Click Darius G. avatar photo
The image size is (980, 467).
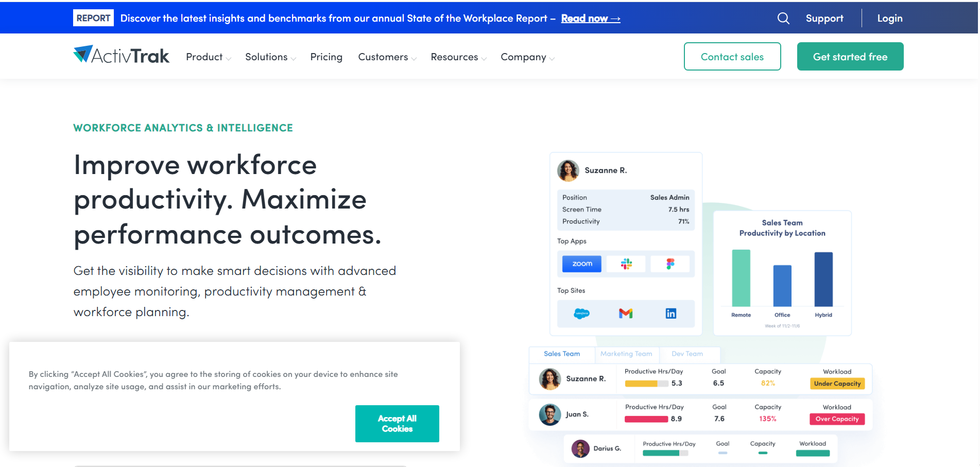(580, 448)
